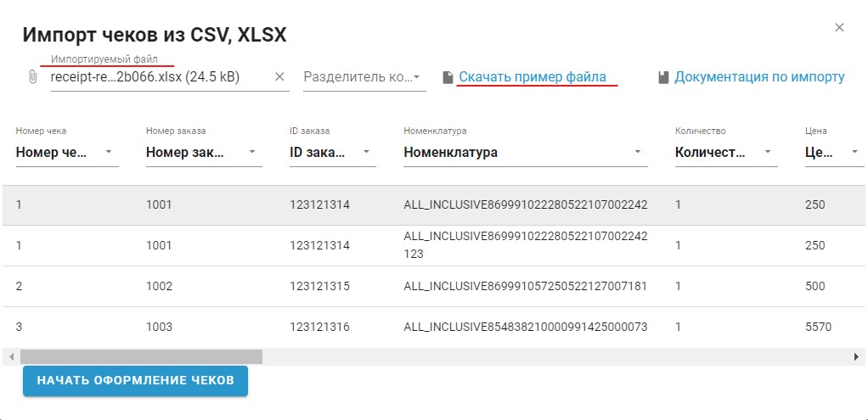Open the Цена column mapping dropdown
Image resolution: width=868 pixels, height=420 pixels.
tap(835, 152)
